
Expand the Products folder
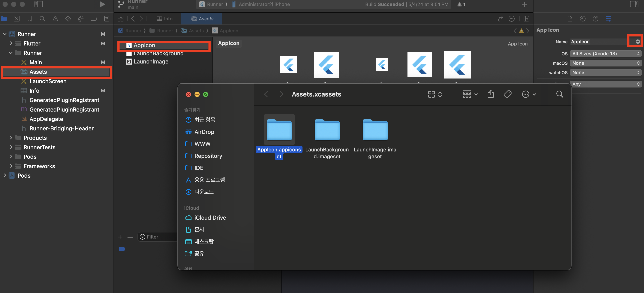click(x=11, y=138)
